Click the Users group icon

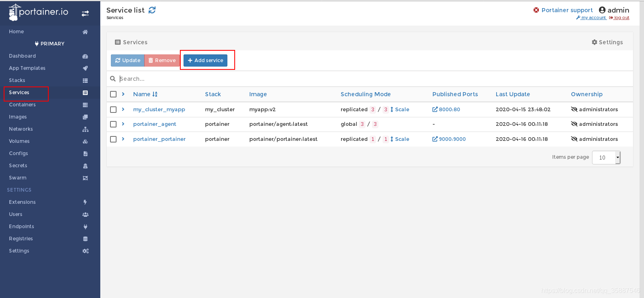click(85, 214)
